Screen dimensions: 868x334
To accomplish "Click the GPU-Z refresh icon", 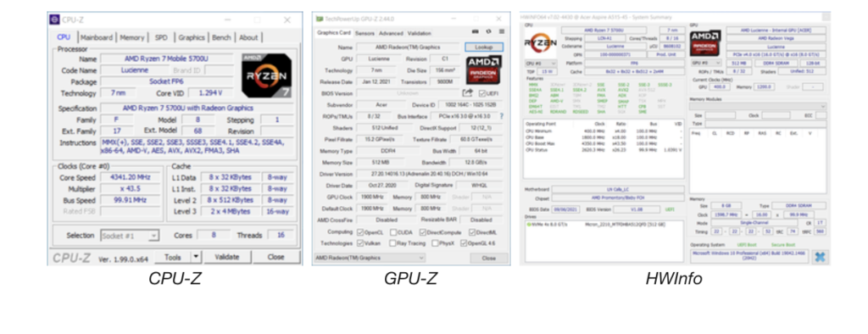I will [488, 32].
